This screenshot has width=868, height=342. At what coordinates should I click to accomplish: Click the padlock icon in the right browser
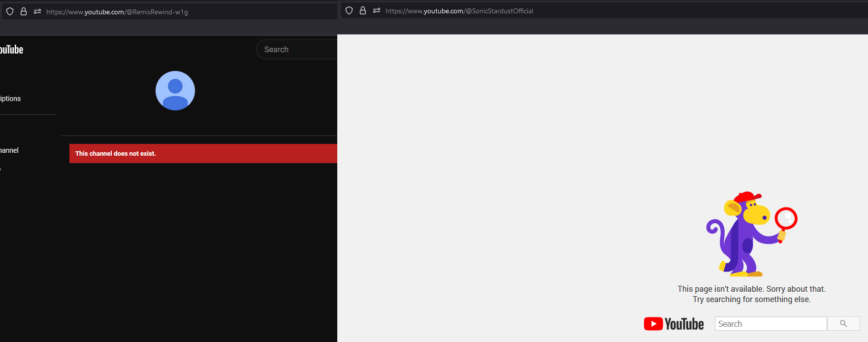(363, 10)
